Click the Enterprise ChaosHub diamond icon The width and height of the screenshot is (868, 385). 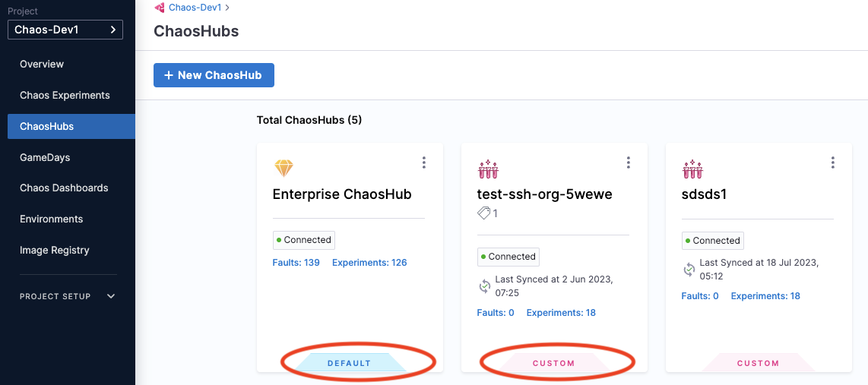click(x=283, y=168)
